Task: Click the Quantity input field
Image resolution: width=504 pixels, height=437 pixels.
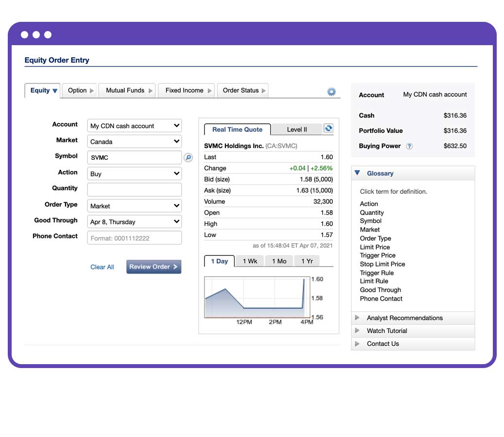Action: pyautogui.click(x=134, y=189)
